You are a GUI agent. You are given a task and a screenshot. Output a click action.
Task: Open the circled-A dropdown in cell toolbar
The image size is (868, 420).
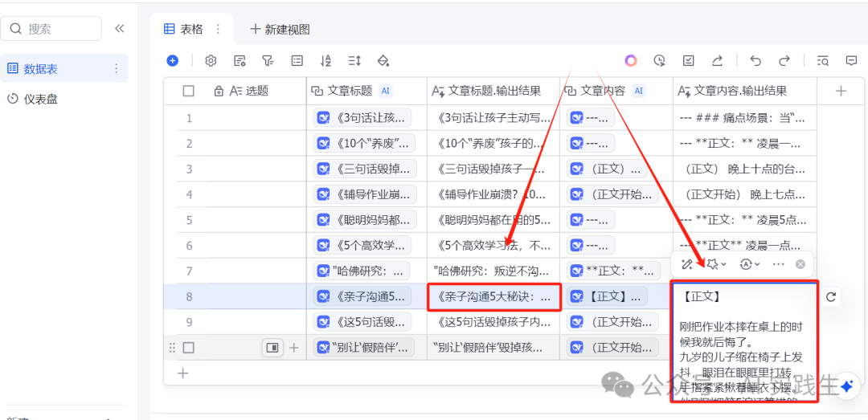pyautogui.click(x=749, y=263)
